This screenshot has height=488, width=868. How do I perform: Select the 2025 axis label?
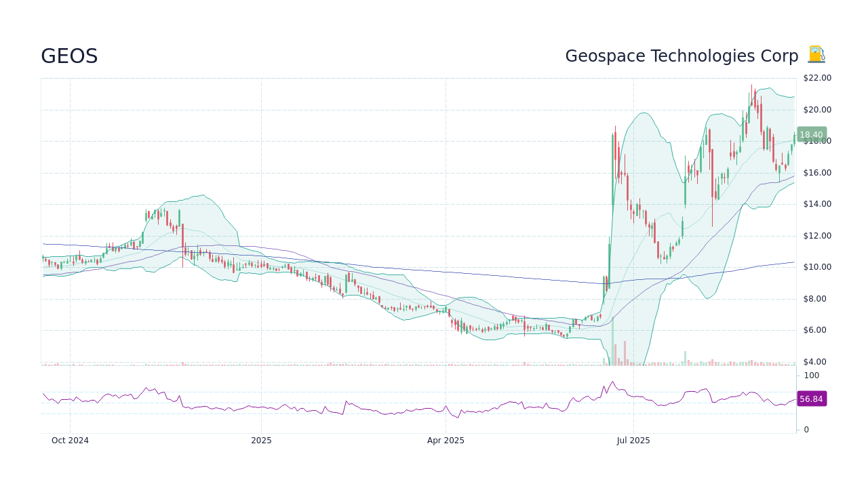click(x=261, y=440)
